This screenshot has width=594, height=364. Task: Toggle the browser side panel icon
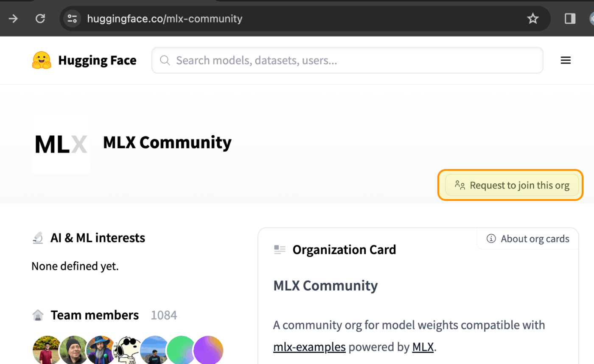pyautogui.click(x=570, y=19)
